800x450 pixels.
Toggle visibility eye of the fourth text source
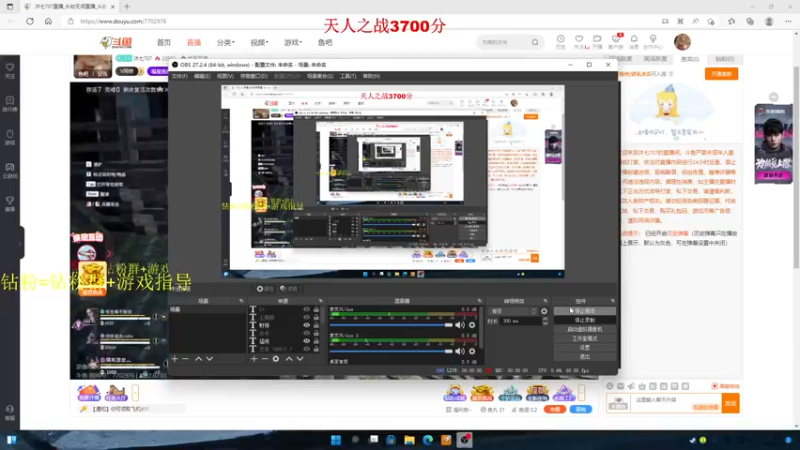coord(306,333)
